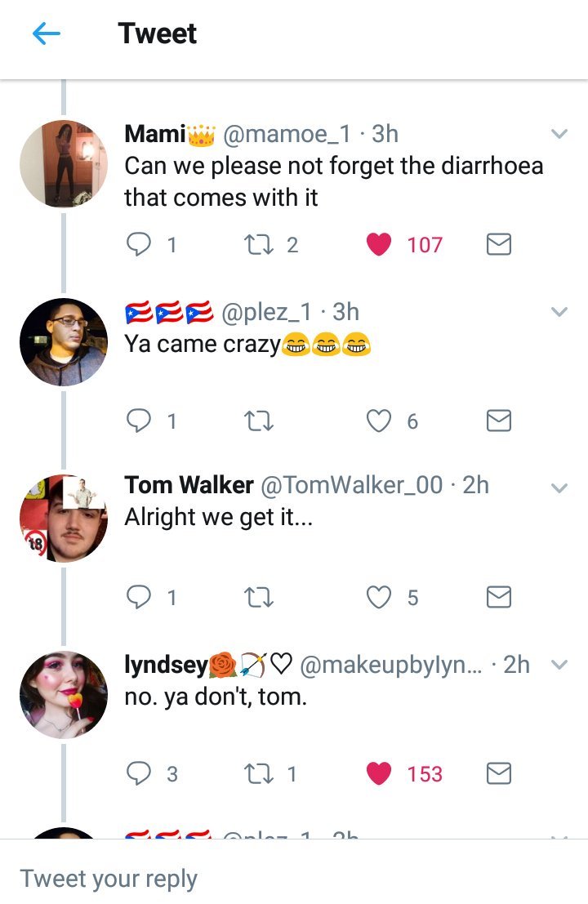The image size is (588, 904).
Task: Open the dropdown arrow on lyndsey's tweet
Action: [559, 665]
